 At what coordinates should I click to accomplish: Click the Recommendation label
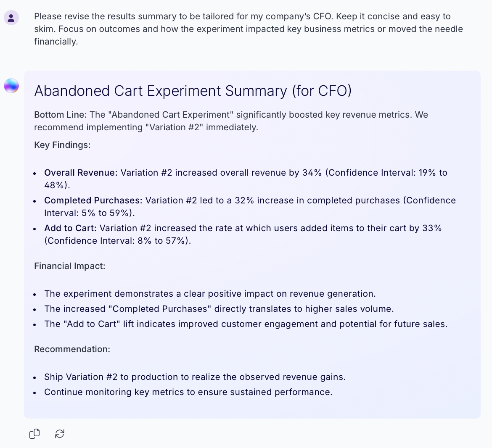(72, 349)
